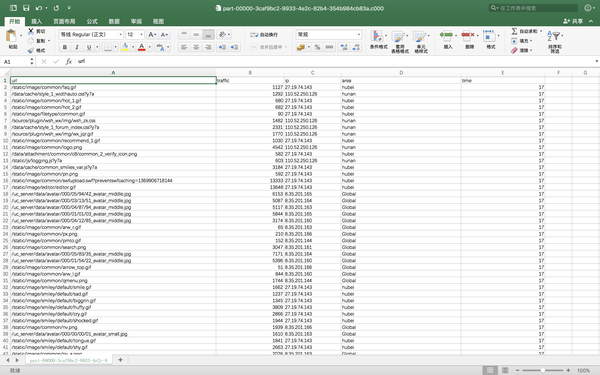Open Cell Styles icon
Image resolution: width=600 pixels, height=375 pixels.
(x=419, y=37)
